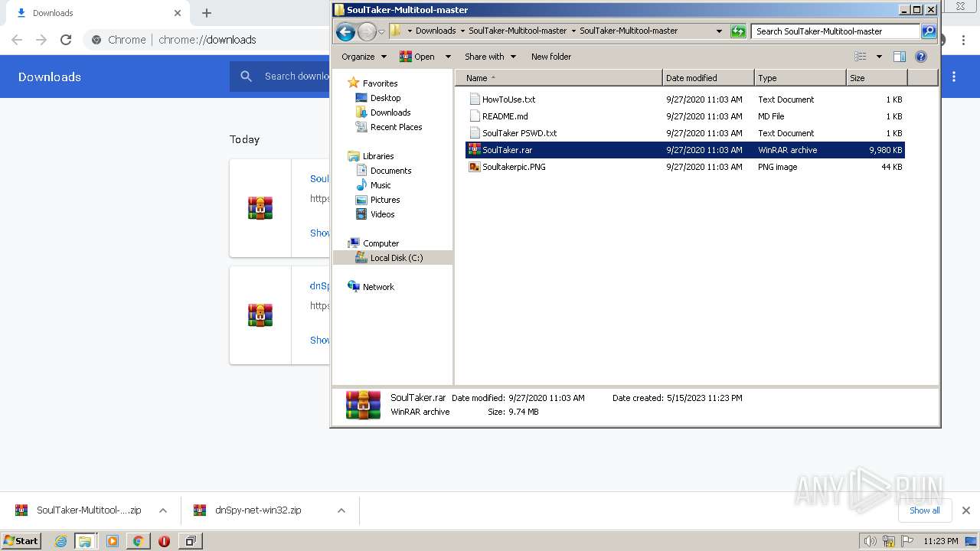Open Windows Media Player from taskbar

[x=113, y=541]
